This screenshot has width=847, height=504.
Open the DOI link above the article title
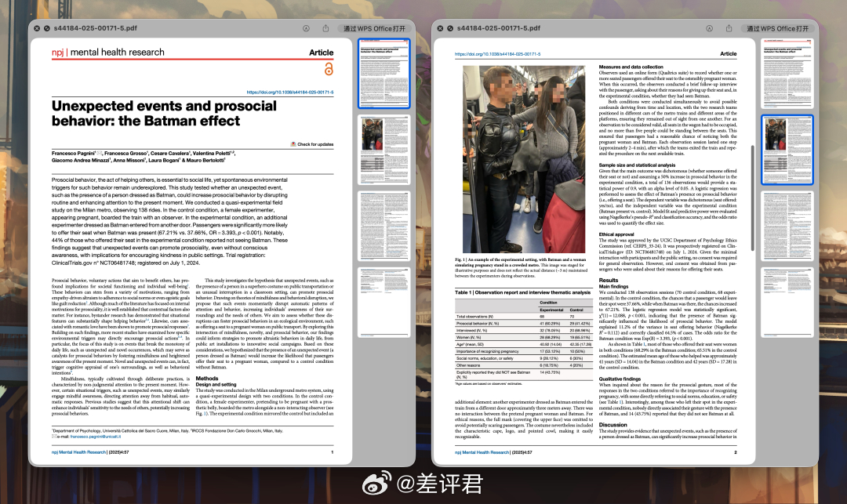coord(289,92)
